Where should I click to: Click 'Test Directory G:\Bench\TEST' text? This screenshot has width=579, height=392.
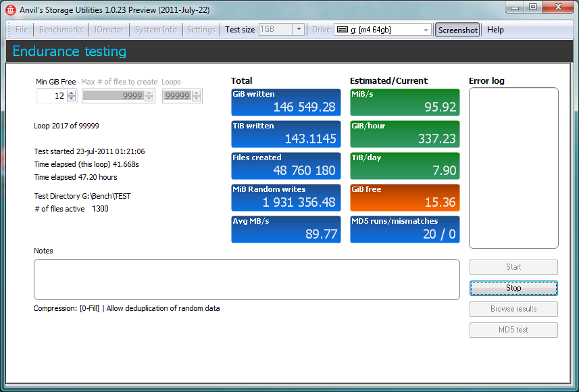[x=82, y=196]
